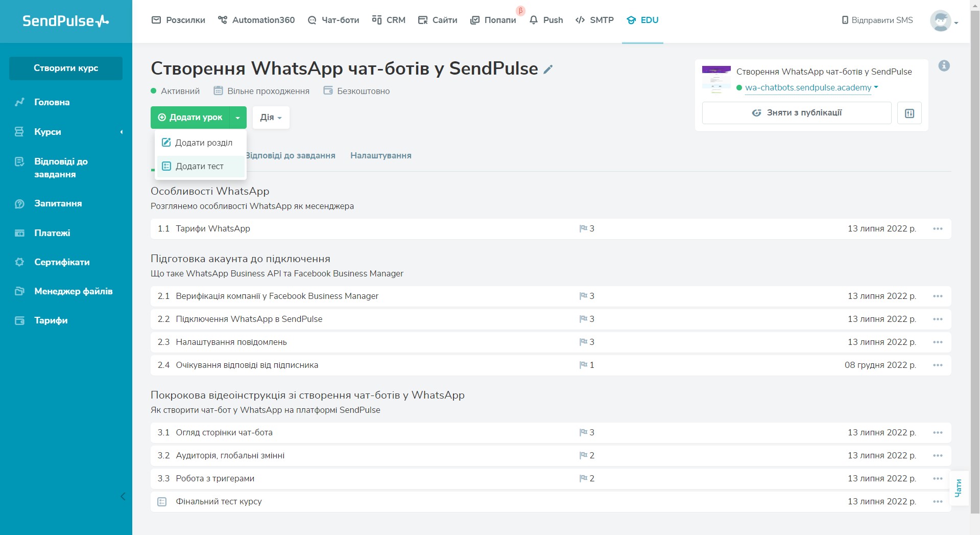Open EDU in the top navigation

click(x=642, y=20)
